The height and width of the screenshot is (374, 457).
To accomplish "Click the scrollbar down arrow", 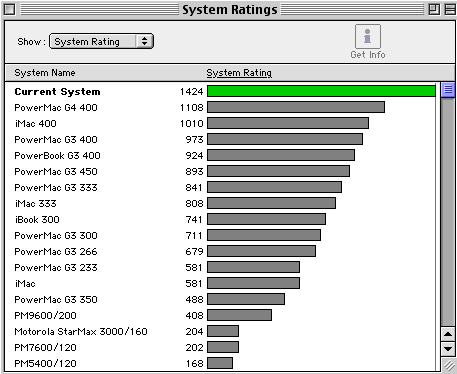I will [448, 349].
